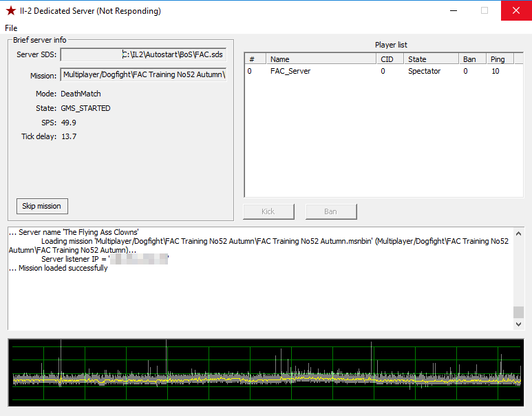Click the Ping column header
Image resolution: width=532 pixels, height=416 pixels.
(x=500, y=59)
